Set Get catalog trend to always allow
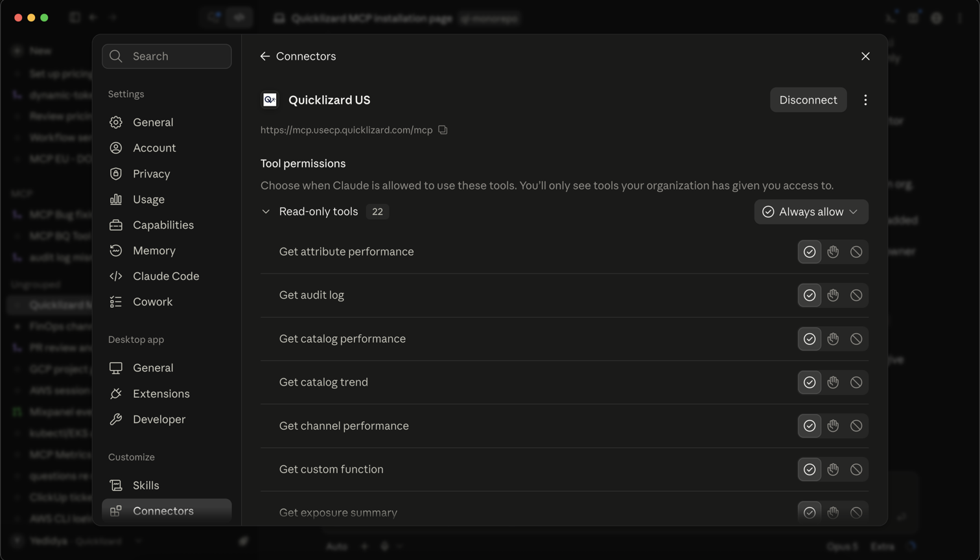This screenshot has width=980, height=560. pyautogui.click(x=810, y=382)
